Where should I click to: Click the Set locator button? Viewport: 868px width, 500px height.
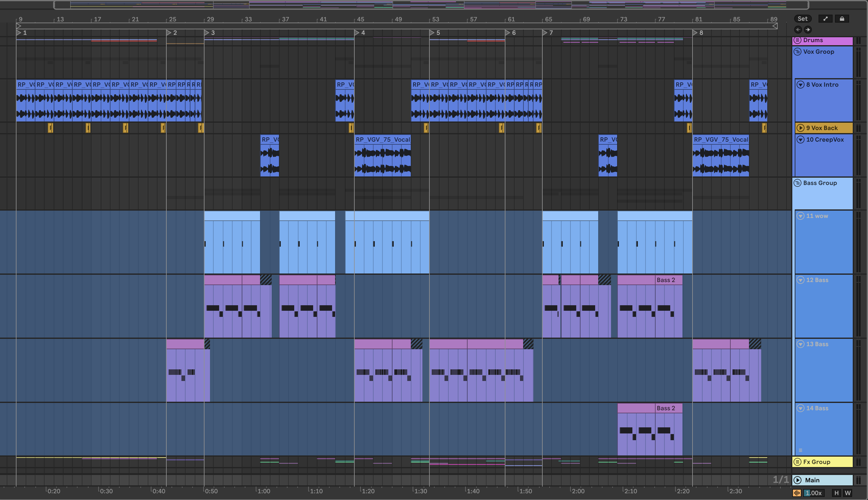point(802,19)
